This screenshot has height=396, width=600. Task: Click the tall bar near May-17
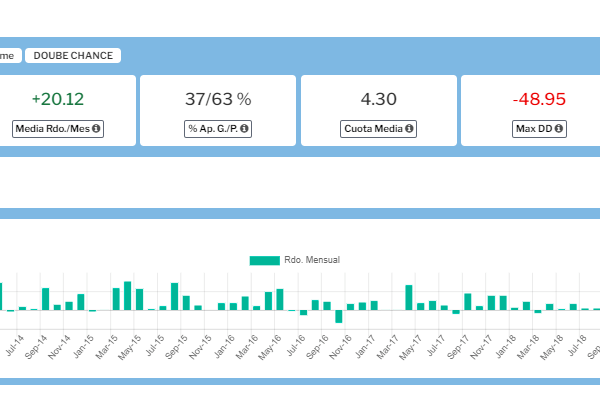click(x=409, y=298)
